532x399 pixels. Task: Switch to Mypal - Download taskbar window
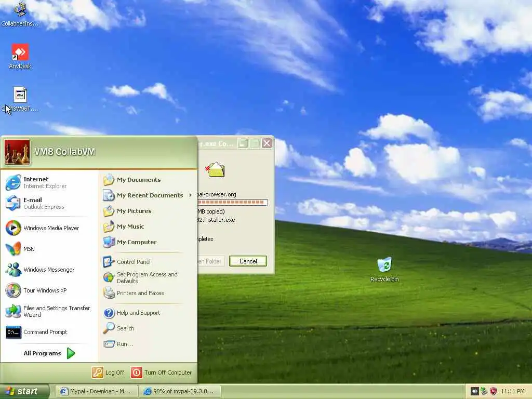(x=96, y=392)
